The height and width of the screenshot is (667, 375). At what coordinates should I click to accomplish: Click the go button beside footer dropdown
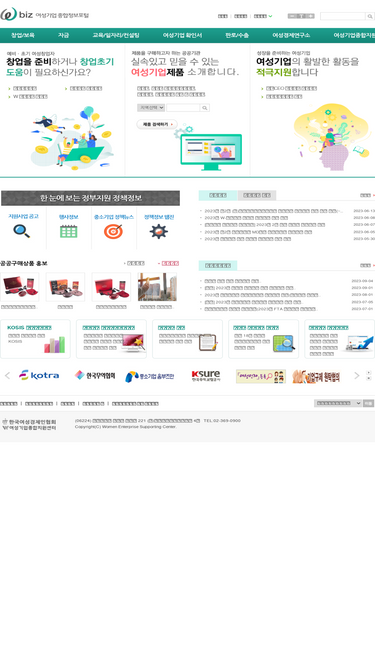[368, 403]
